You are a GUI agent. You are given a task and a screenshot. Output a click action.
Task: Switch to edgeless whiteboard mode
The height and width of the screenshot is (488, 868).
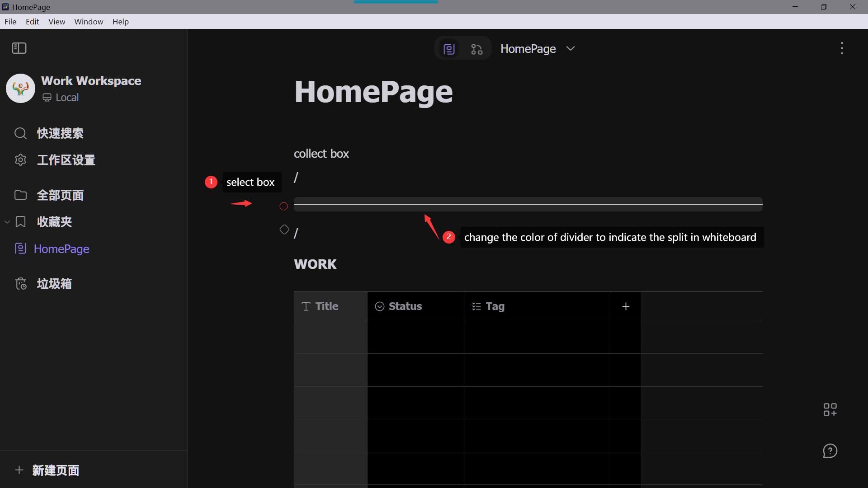(x=476, y=48)
